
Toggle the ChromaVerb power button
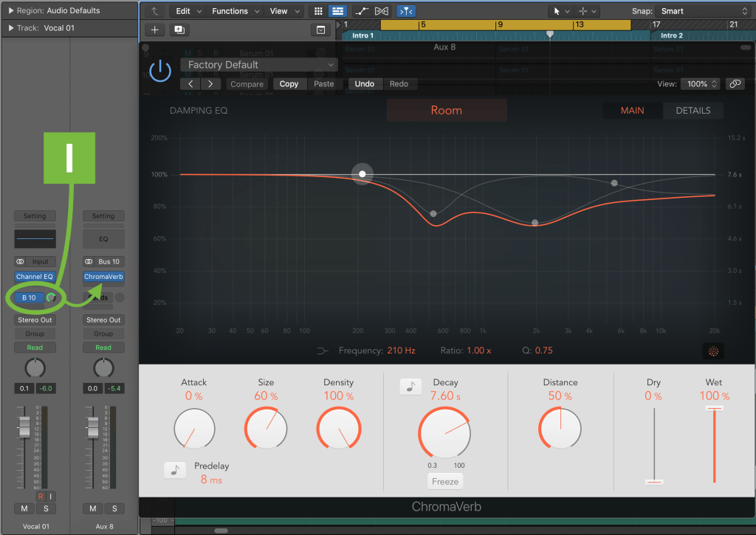point(159,71)
